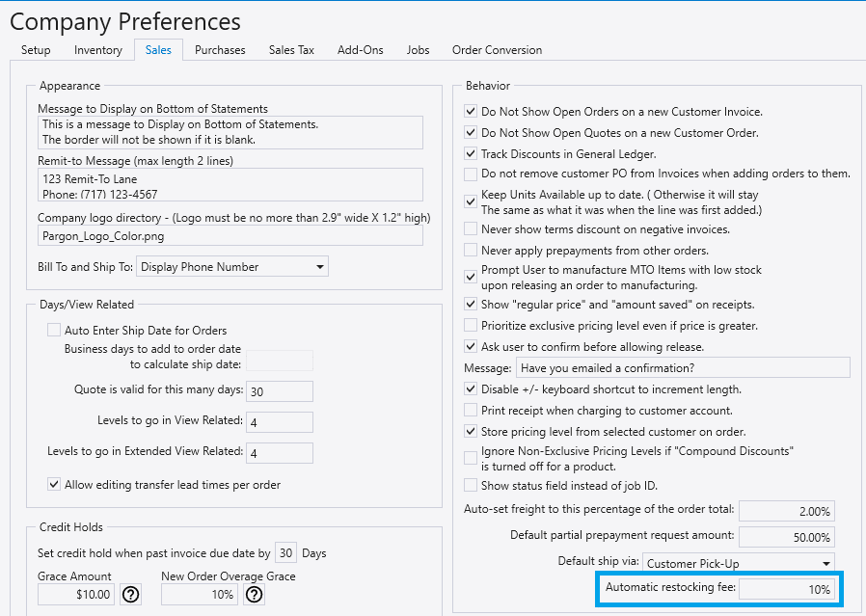Check Ignore Non-Exclusive Pricing Levels option

[x=471, y=458]
